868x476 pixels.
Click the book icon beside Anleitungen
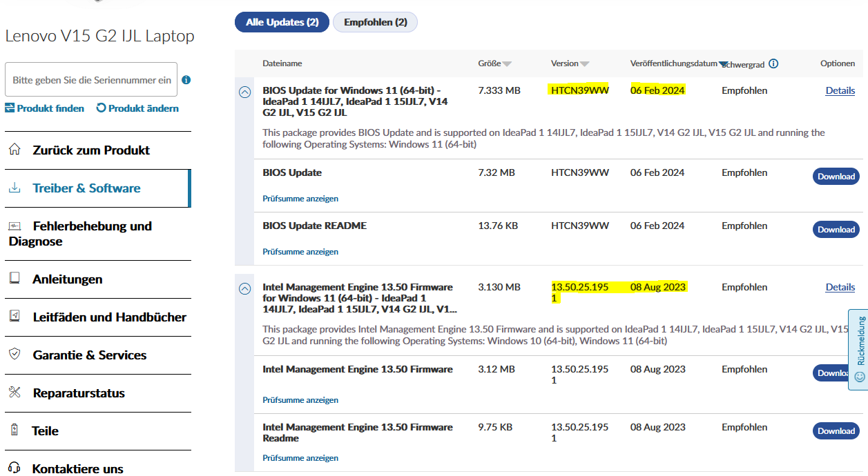15,279
